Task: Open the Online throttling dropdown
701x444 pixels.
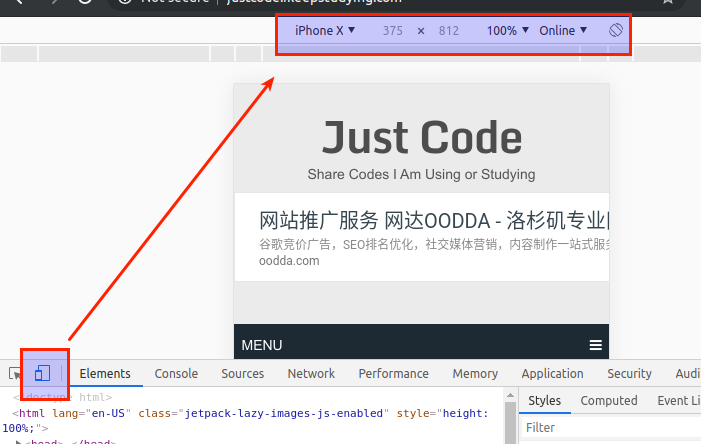Action: 563,30
